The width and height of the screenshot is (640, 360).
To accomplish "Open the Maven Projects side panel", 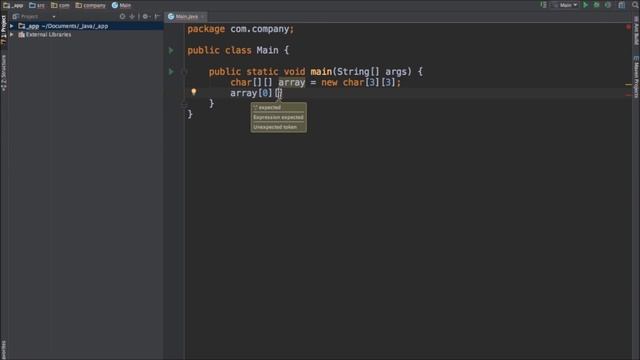I will click(x=636, y=76).
